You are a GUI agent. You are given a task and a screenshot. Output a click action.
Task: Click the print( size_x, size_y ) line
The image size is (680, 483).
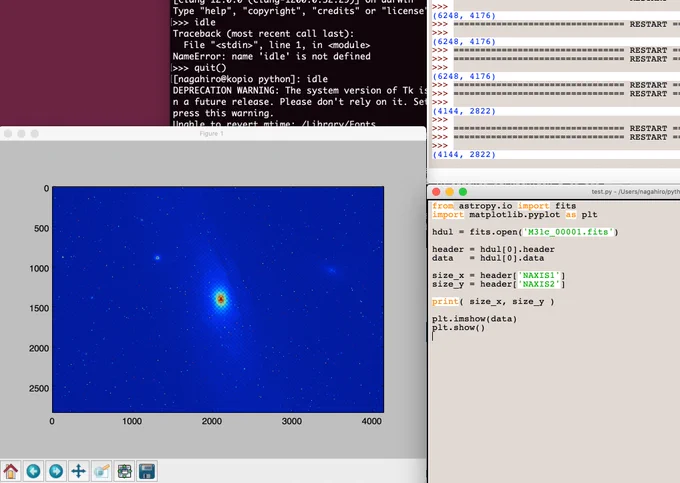click(493, 301)
